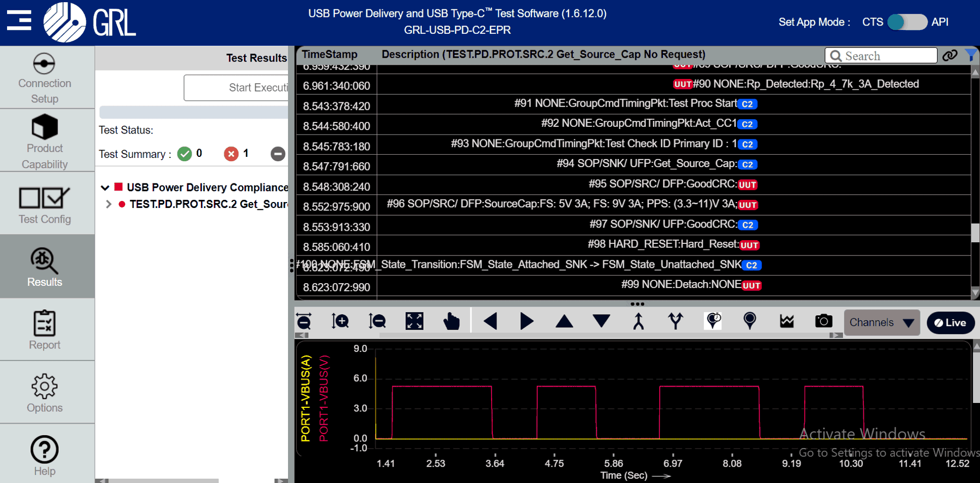Click the split arrows icon
This screenshot has width=980, height=483.
(676, 321)
